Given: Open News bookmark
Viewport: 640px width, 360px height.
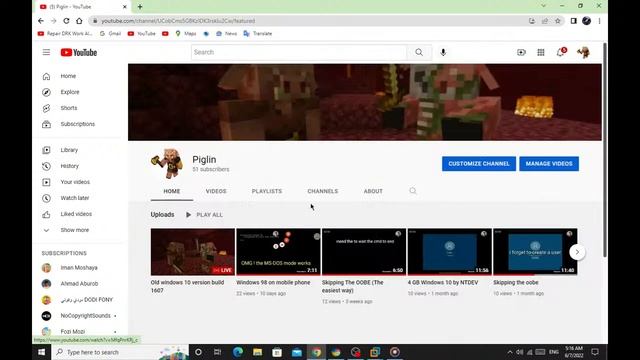Looking at the screenshot, I should click(227, 33).
